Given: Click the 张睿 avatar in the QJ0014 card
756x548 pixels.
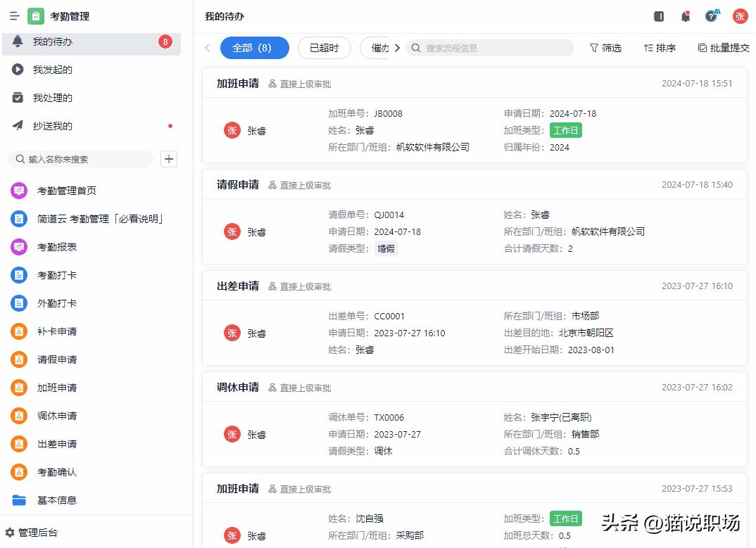Looking at the screenshot, I should coord(232,232).
